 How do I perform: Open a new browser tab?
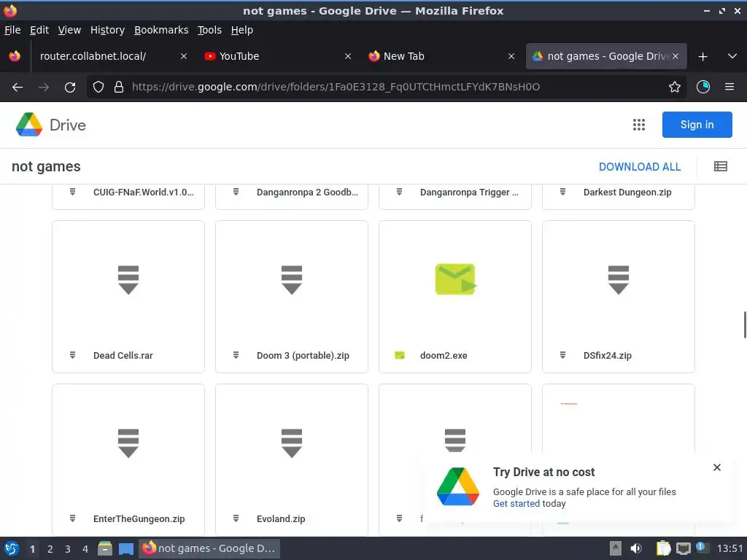click(x=703, y=57)
